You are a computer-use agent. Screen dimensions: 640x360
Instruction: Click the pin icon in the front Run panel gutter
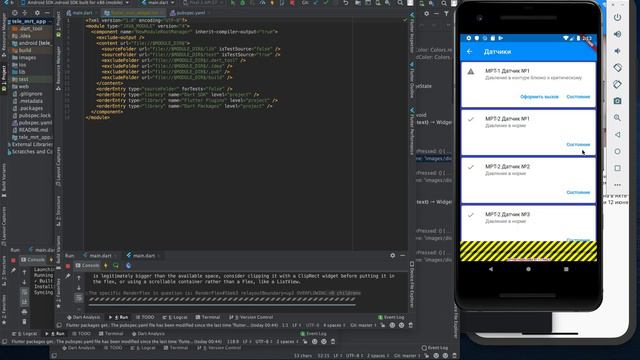tap(68, 276)
